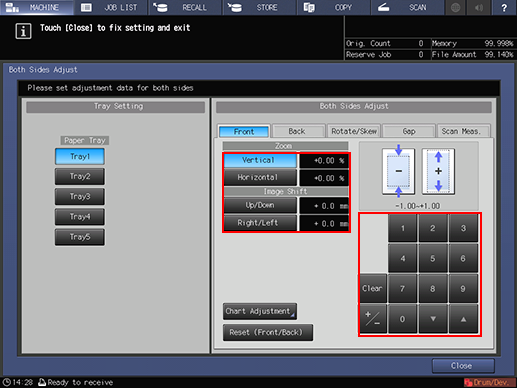Select the Up/Down image shift value field

coord(324,206)
